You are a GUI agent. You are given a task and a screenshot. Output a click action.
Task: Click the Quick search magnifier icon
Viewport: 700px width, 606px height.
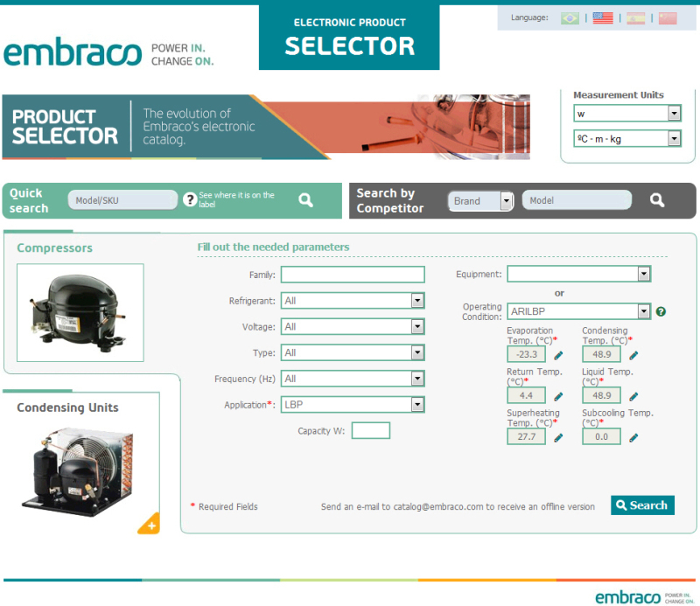tap(305, 200)
